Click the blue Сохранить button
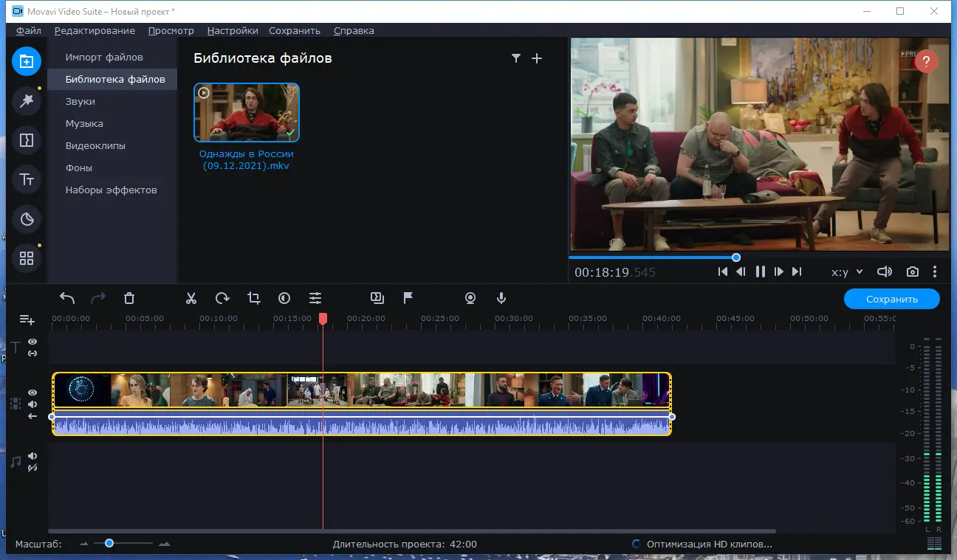Viewport: 957px width, 560px height. point(892,299)
